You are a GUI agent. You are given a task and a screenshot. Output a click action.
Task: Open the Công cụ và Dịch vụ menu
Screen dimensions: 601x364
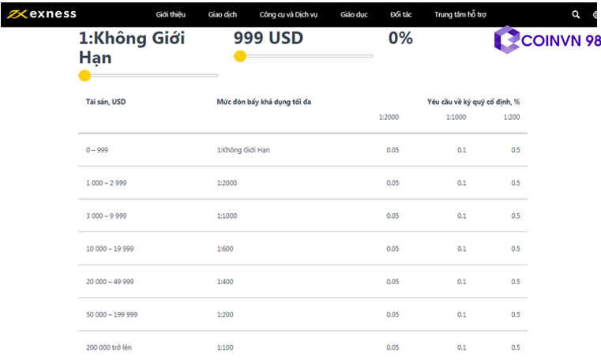(x=288, y=14)
